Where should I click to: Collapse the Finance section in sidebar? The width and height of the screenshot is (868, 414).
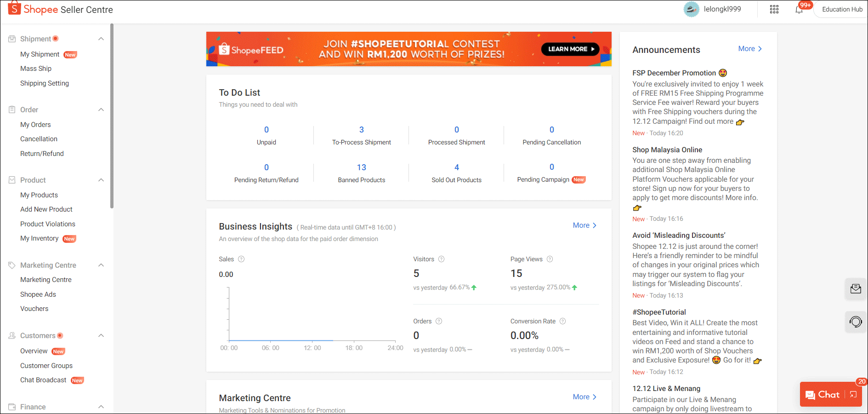[101, 407]
